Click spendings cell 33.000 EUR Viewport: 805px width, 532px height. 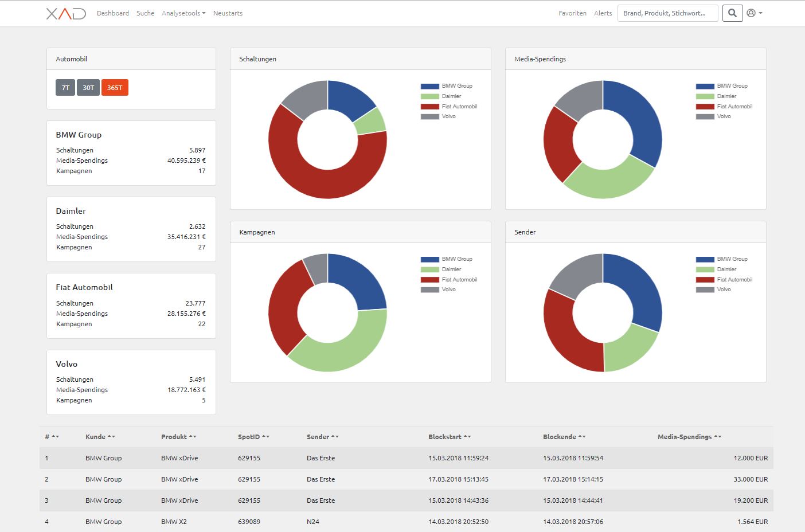tap(751, 479)
